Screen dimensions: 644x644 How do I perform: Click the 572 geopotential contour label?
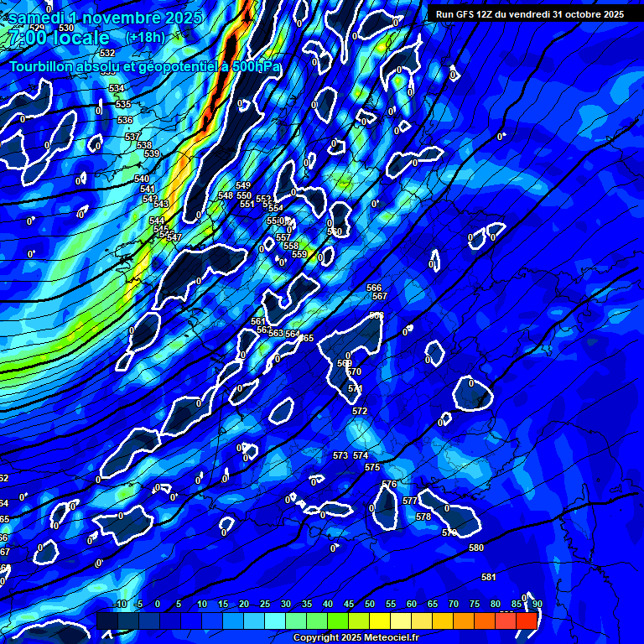pos(360,411)
